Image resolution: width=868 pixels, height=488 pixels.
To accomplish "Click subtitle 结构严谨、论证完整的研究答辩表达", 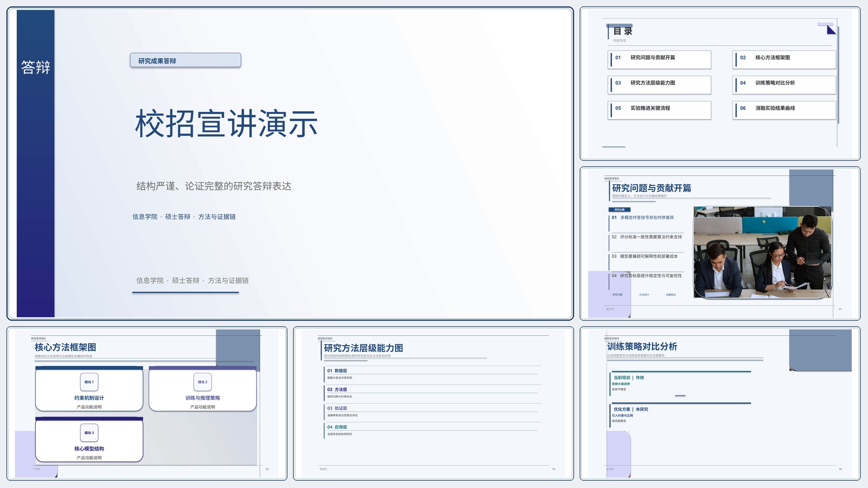I will pyautogui.click(x=214, y=186).
